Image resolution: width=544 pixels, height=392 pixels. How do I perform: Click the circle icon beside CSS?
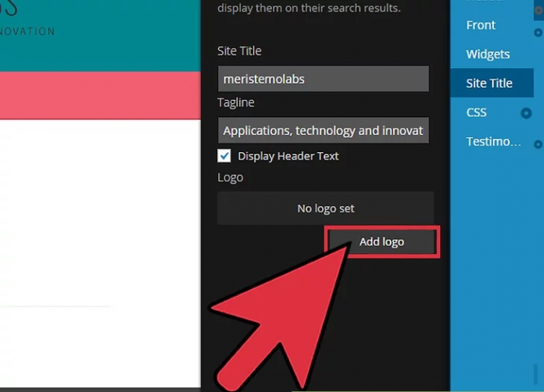coord(526,113)
